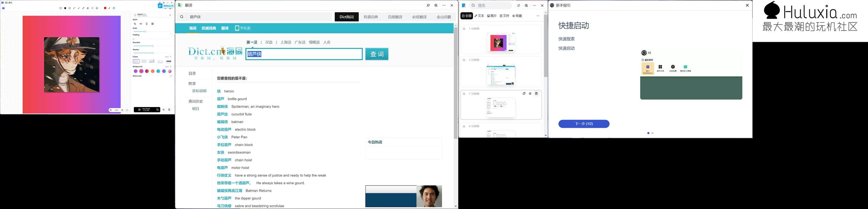Click the trash icon beside Download
This screenshot has height=209, width=868.
[169, 110]
